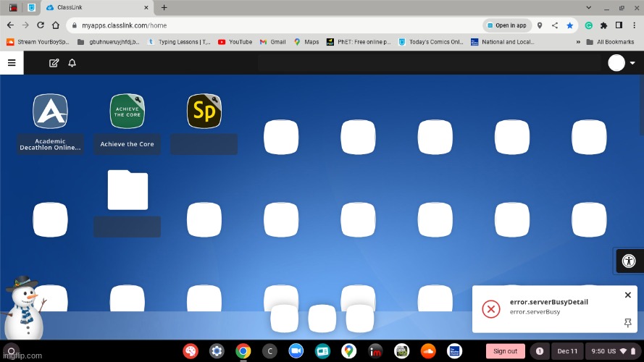
Task: Open imgflip app from the shelf
Action: click(375, 351)
